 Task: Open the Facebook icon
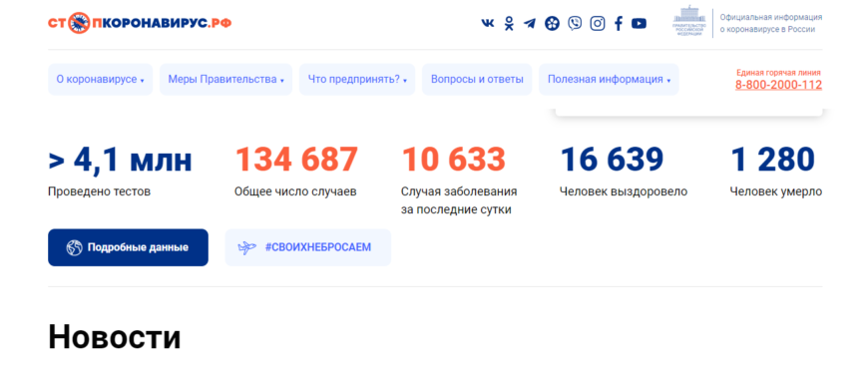pos(619,23)
